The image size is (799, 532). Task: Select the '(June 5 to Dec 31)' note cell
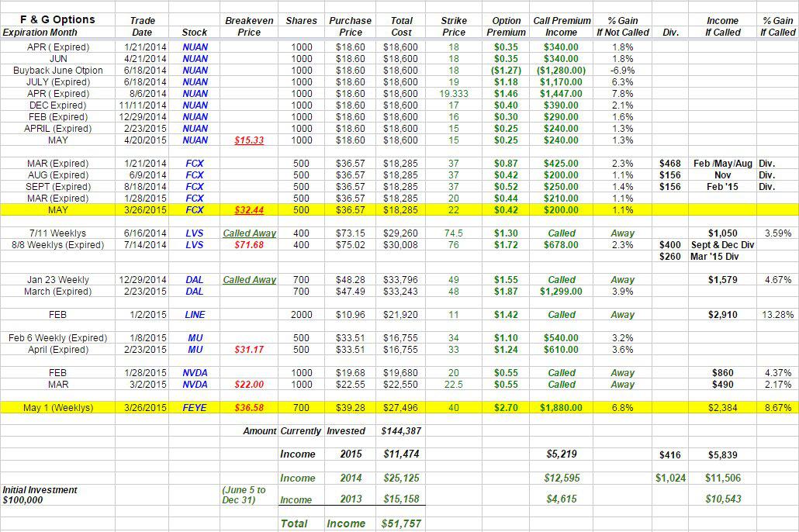[244, 495]
